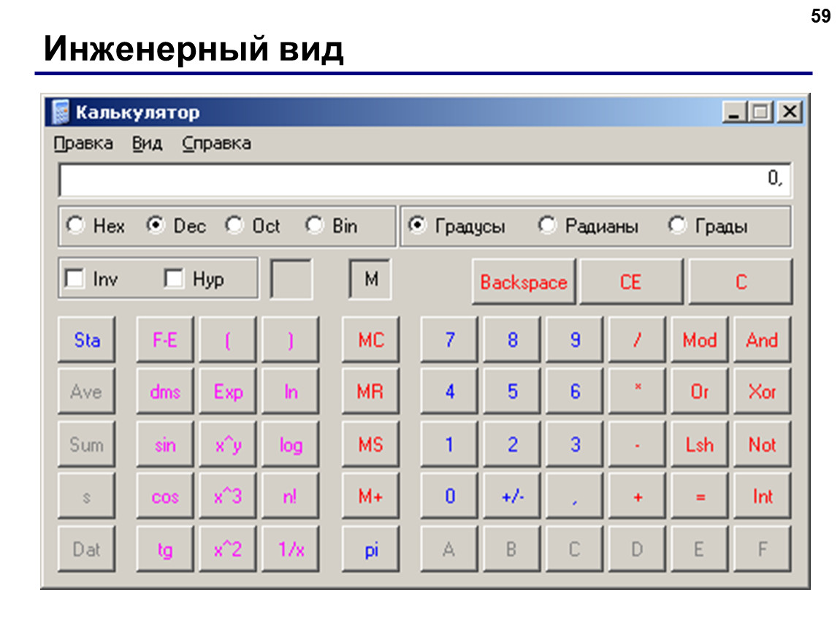Viewport: 840px width, 631px height.
Task: Square the value with x^2
Action: [228, 549]
